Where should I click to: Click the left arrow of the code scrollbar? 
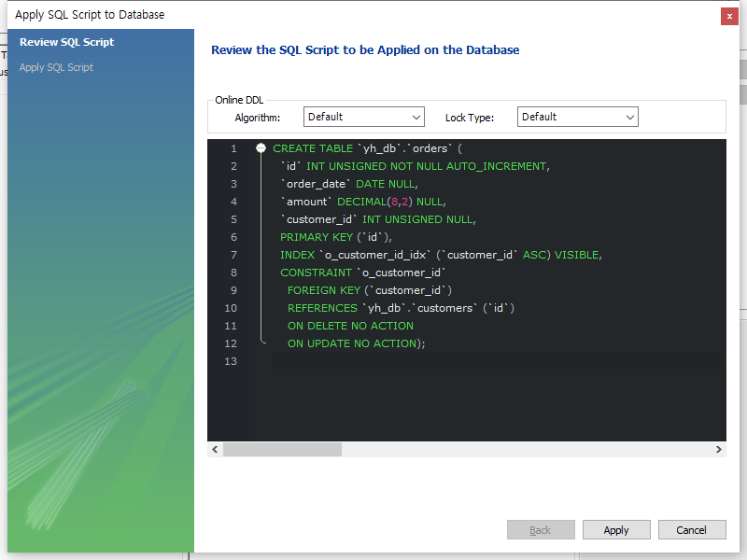click(215, 449)
